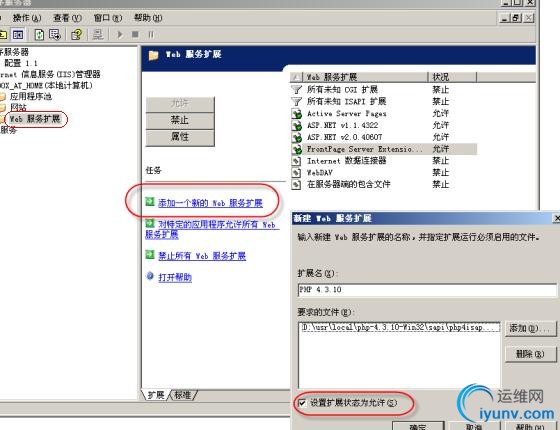This screenshot has width=560, height=430.
Task: Open the 窗口(W) menu
Action: click(x=108, y=18)
